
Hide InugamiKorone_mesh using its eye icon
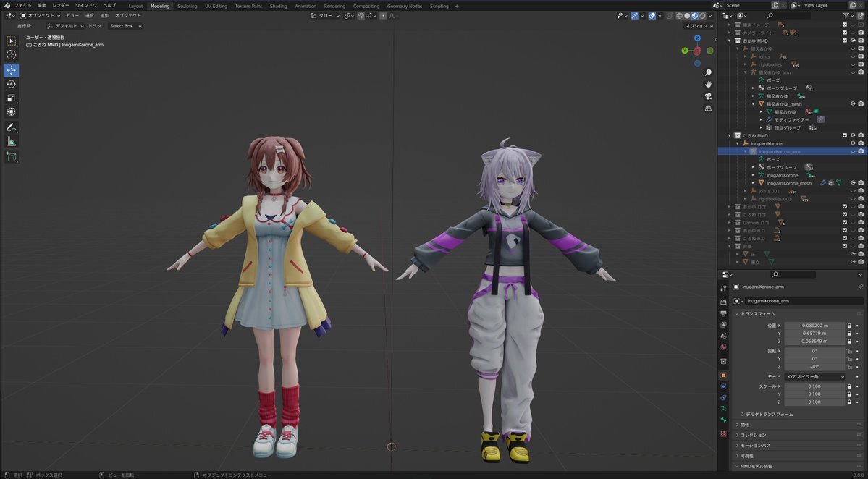click(853, 183)
